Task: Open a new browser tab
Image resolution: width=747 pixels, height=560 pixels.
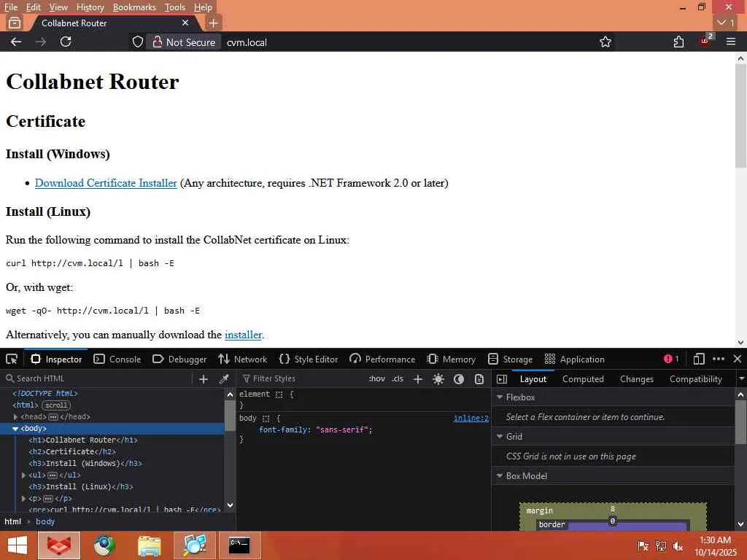Action: pyautogui.click(x=214, y=23)
